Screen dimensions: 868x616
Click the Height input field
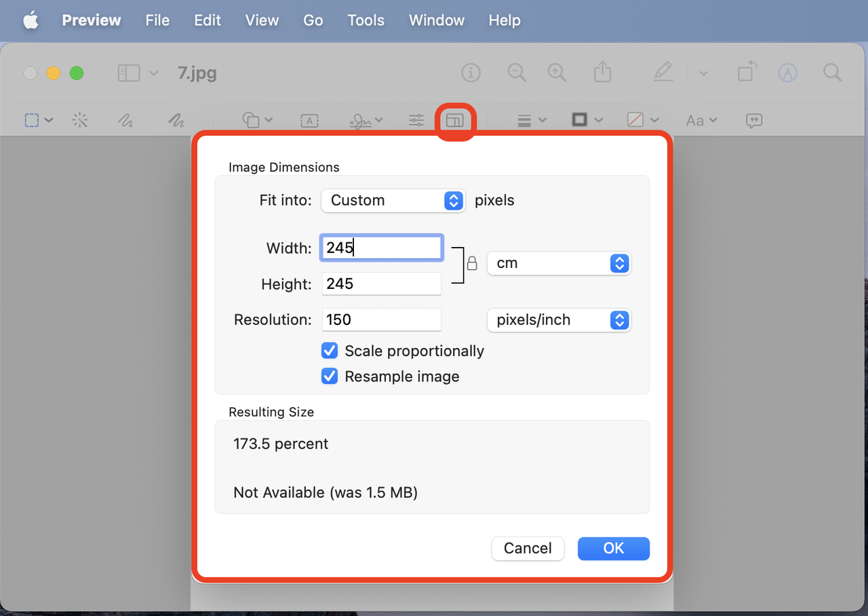(381, 284)
